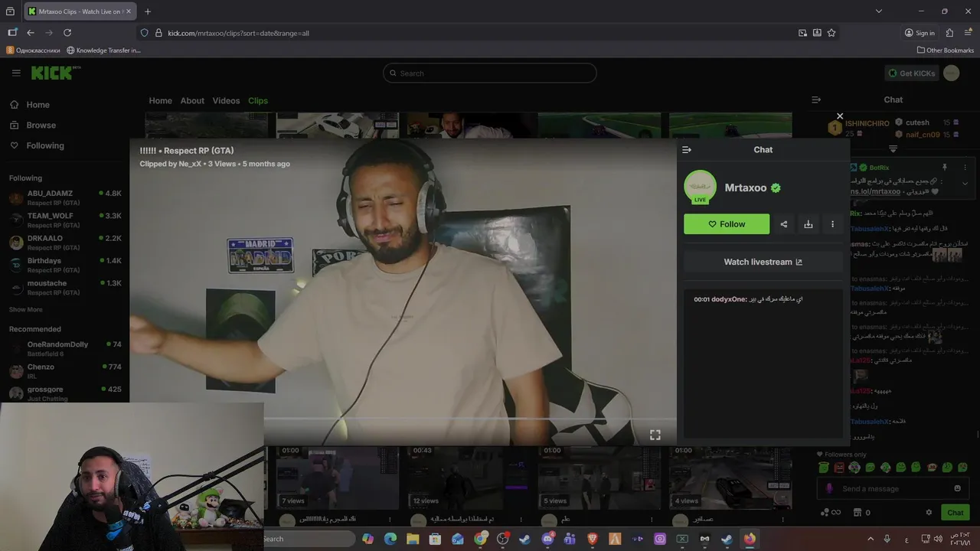The image size is (980, 551).
Task: List all tabs dropdown in Firefox
Action: point(878,11)
